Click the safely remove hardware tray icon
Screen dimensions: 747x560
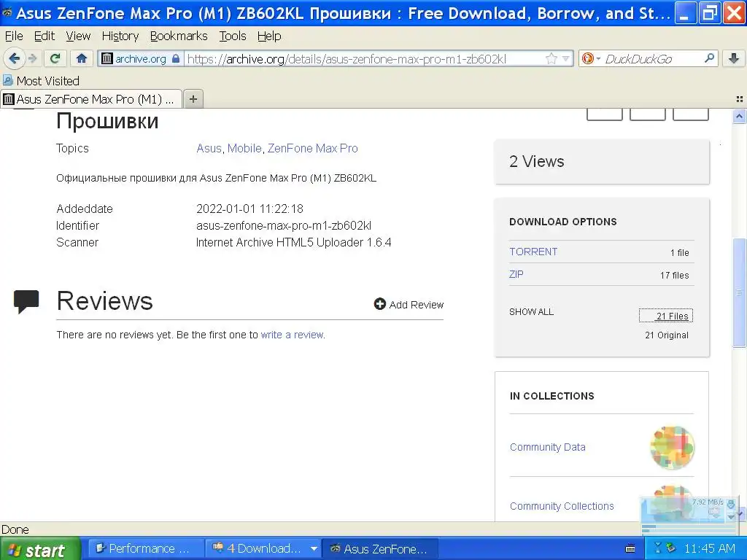(672, 548)
